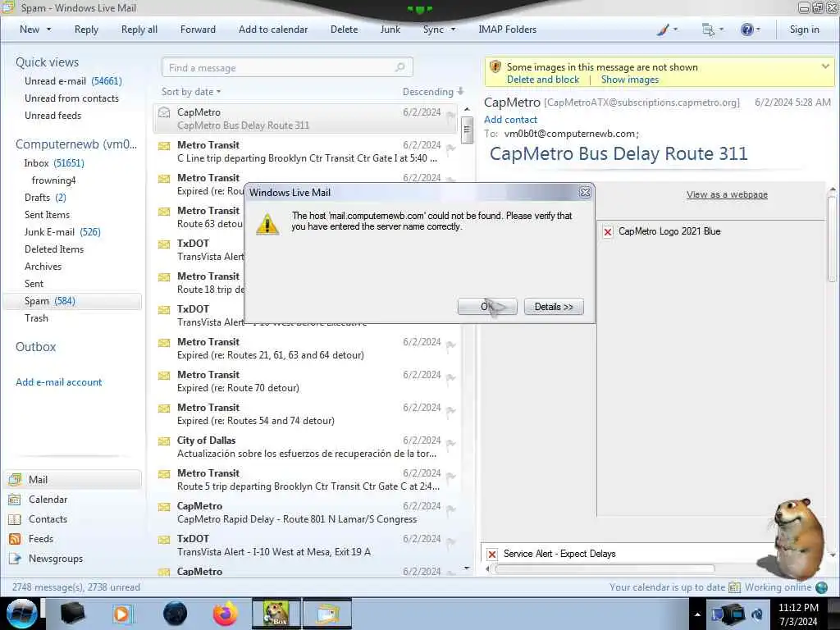The width and height of the screenshot is (840, 630).
Task: Close the Windows Live Mail error dialog
Action: pos(585,192)
